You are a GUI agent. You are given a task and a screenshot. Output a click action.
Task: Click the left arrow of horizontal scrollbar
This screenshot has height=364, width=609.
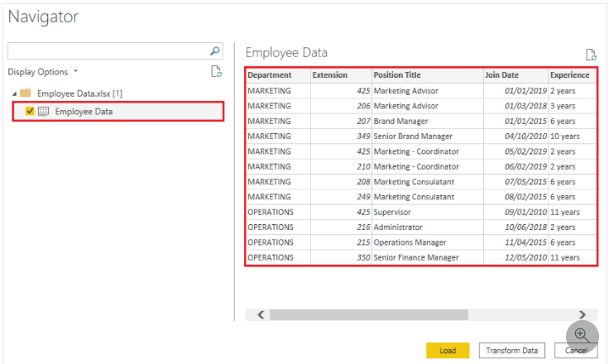point(261,314)
